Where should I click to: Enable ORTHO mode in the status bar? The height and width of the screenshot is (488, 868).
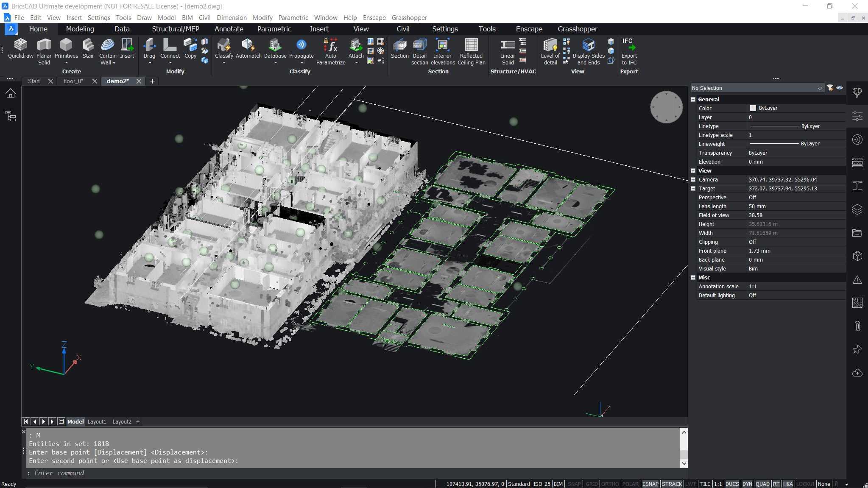point(611,484)
